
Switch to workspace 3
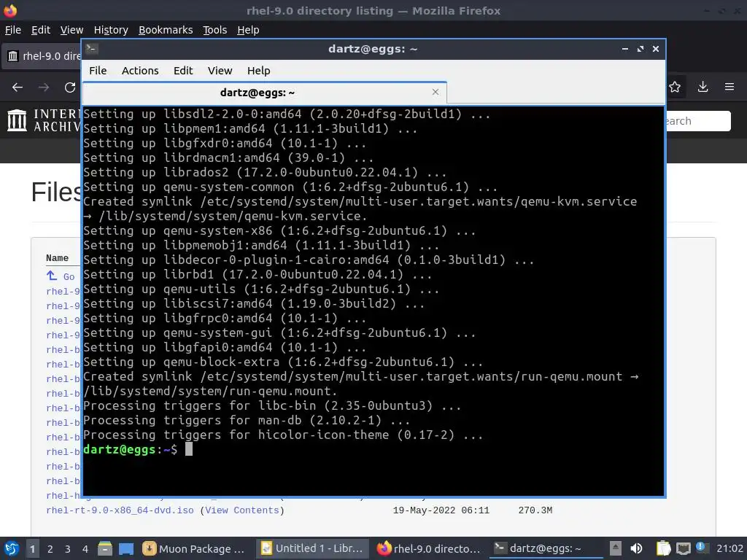68,549
